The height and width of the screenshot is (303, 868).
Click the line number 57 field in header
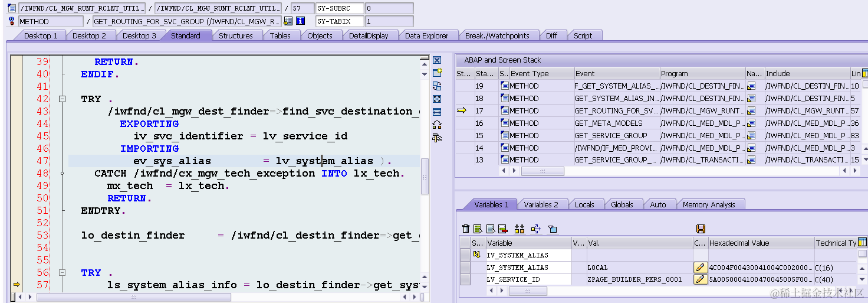pyautogui.click(x=302, y=8)
